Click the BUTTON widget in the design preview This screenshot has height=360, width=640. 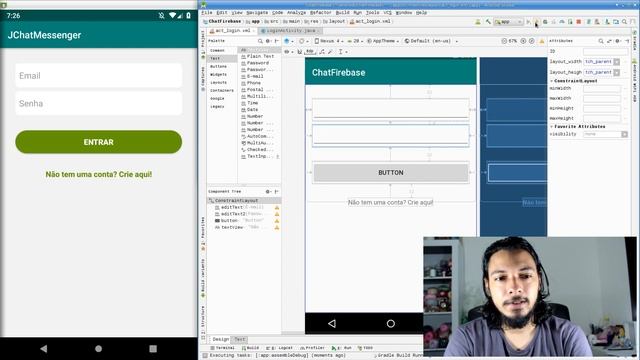[391, 173]
